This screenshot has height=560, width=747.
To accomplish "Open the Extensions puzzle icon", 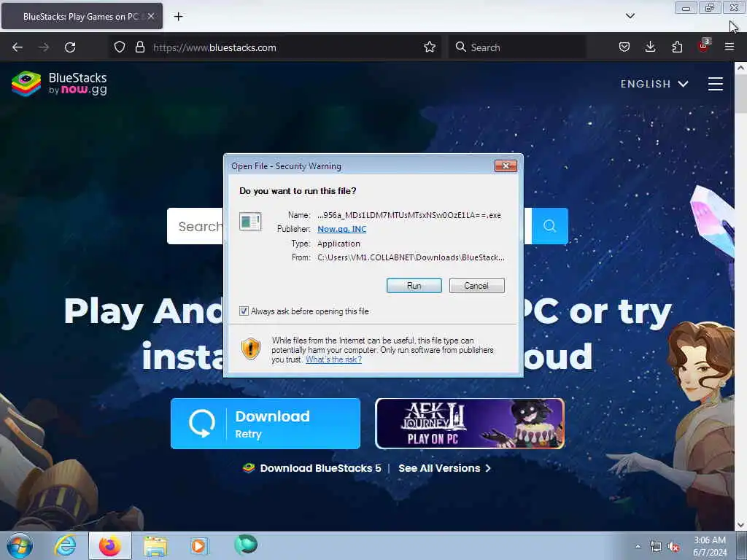I will click(x=677, y=47).
